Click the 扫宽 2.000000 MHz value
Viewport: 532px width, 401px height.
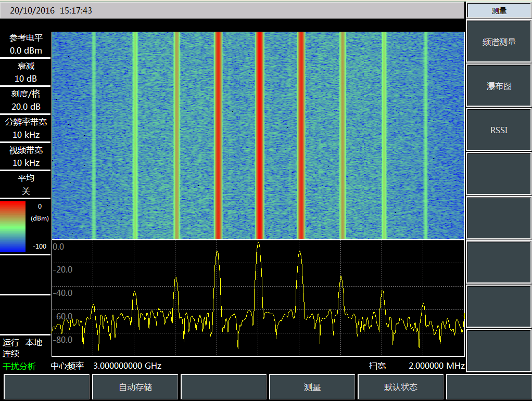436,366
